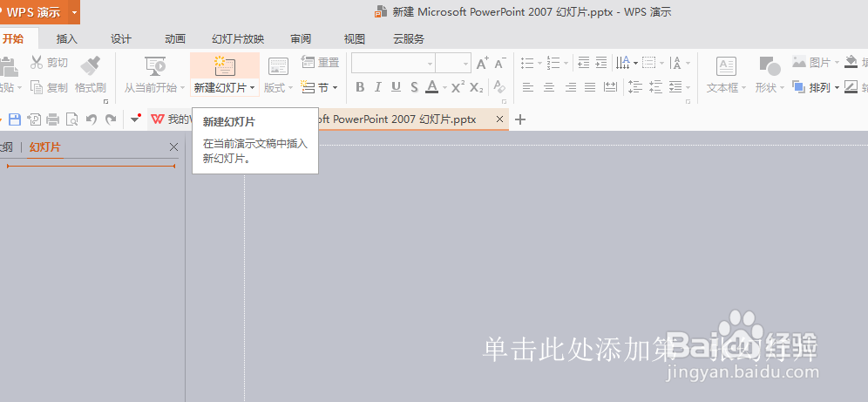Image resolution: width=868 pixels, height=402 pixels.
Task: Toggle Italic formatting
Action: 377,87
